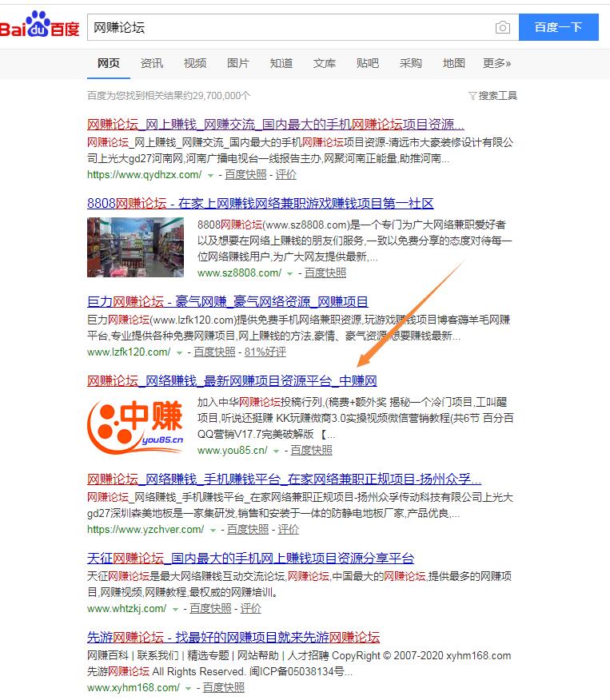The height and width of the screenshot is (700, 610).
Task: Open the 地图 tab
Action: (454, 63)
